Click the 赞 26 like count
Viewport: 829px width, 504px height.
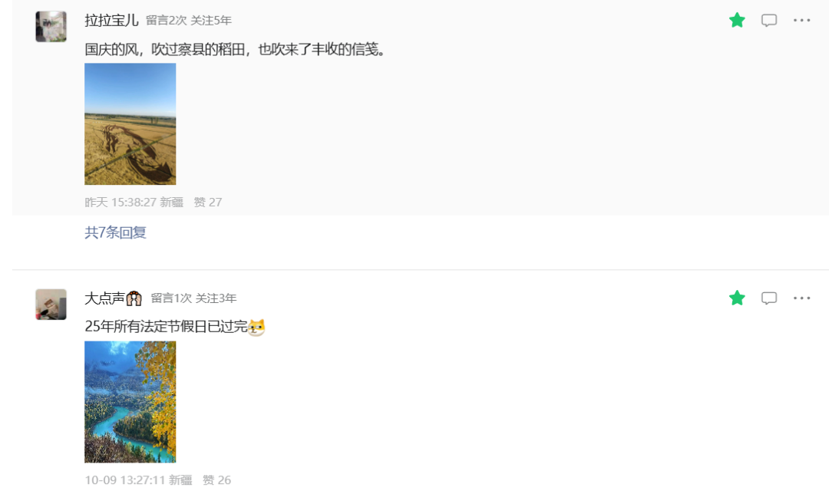216,480
